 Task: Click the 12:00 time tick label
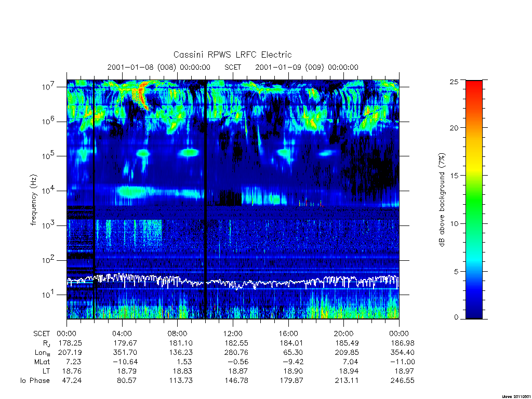233,334
